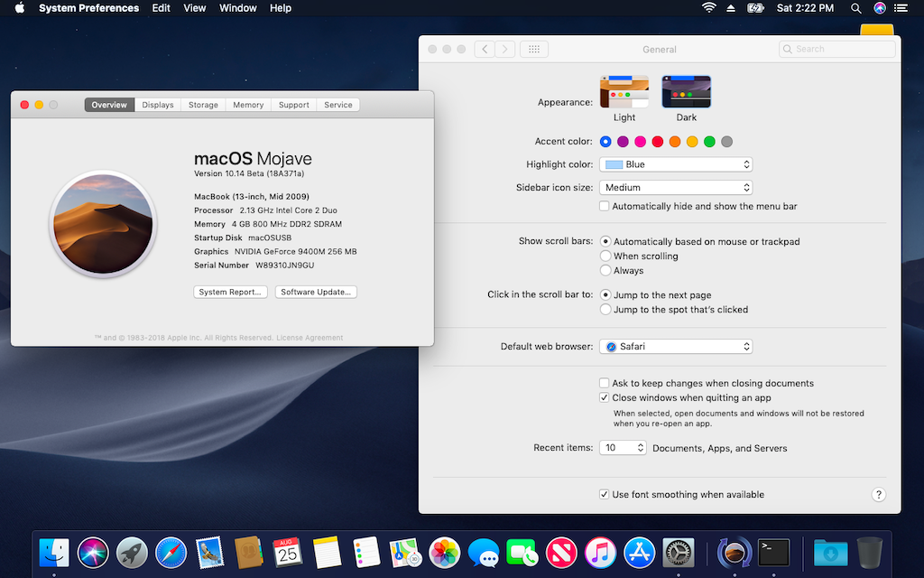The width and height of the screenshot is (924, 578).
Task: Open the Default web browser dropdown
Action: (x=676, y=346)
